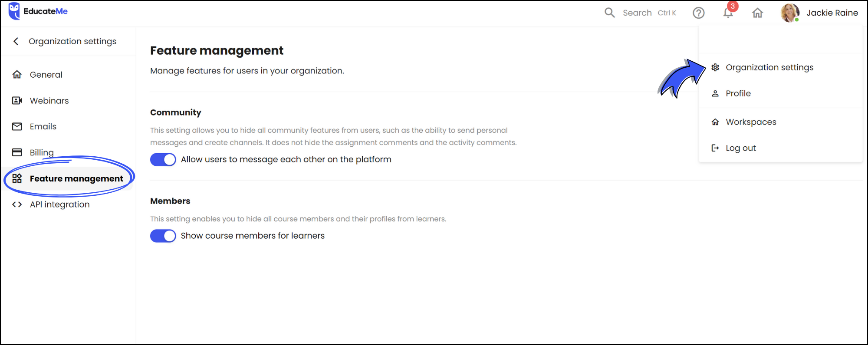
Task: Click 'Manage features for users in your organization.' text
Action: [247, 71]
